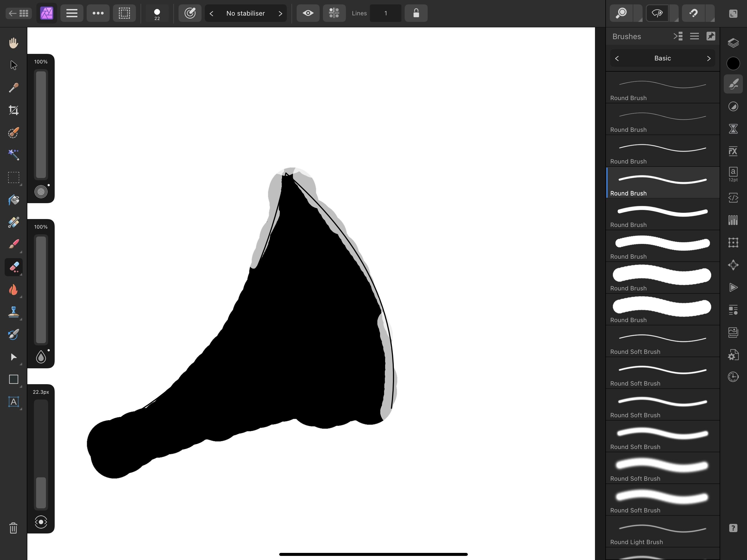Toggle the symmetry button in toolbar

point(334,13)
